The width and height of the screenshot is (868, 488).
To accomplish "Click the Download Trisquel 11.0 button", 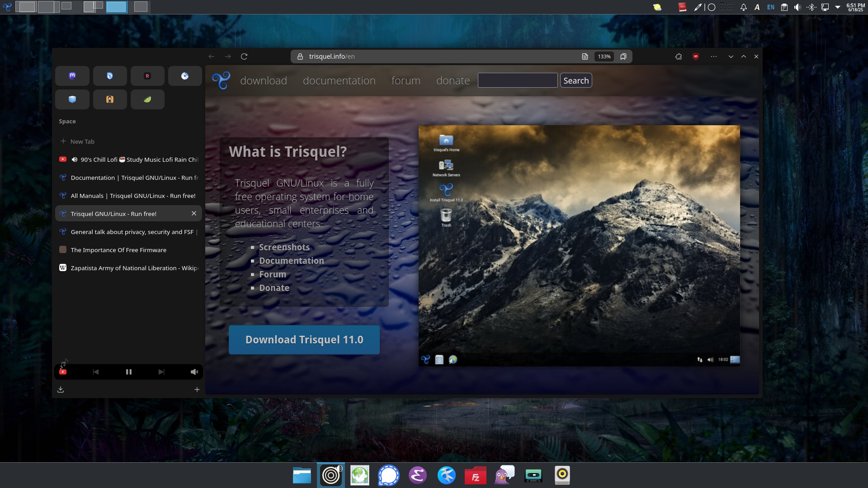I will 304,339.
